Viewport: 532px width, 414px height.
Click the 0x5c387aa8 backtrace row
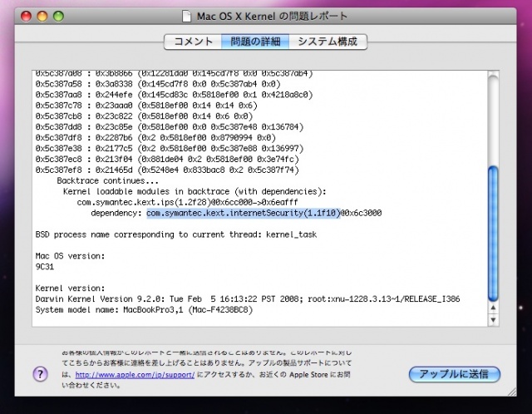click(174, 95)
